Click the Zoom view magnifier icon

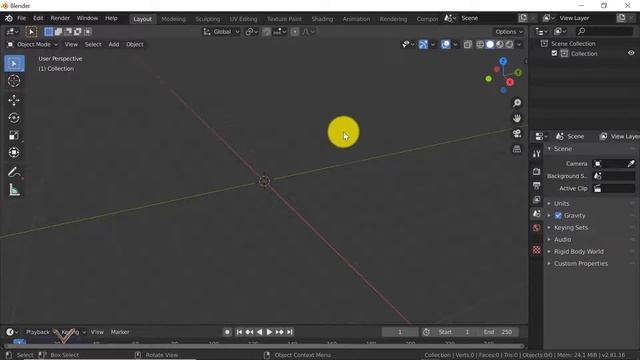point(517,103)
